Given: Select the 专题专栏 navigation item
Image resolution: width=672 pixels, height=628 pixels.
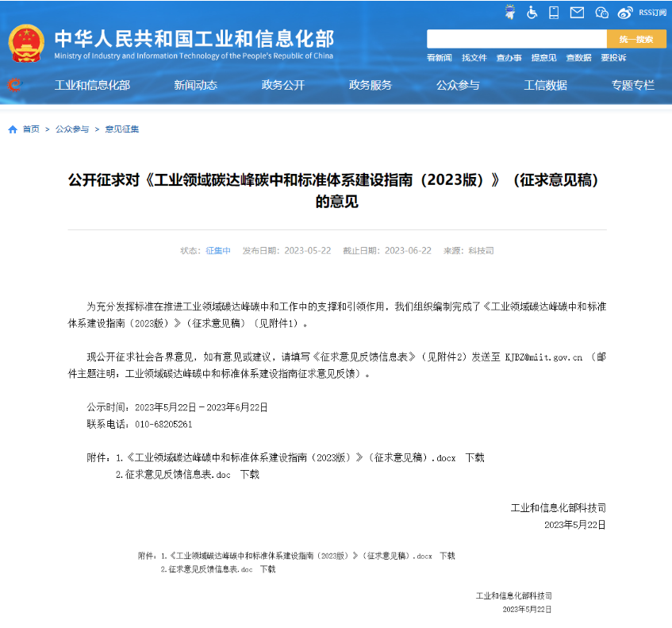Looking at the screenshot, I should pyautogui.click(x=632, y=85).
